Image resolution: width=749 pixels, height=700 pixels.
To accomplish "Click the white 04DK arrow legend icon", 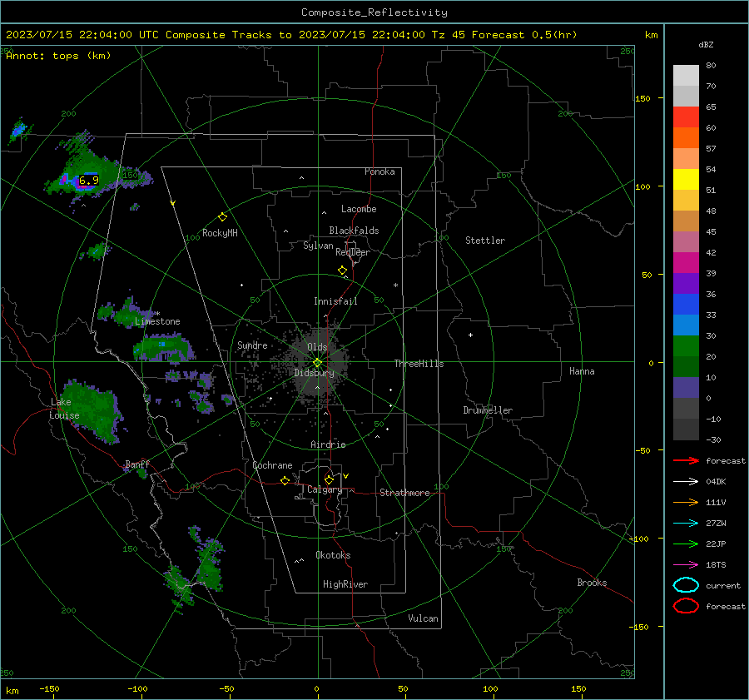I will click(686, 481).
